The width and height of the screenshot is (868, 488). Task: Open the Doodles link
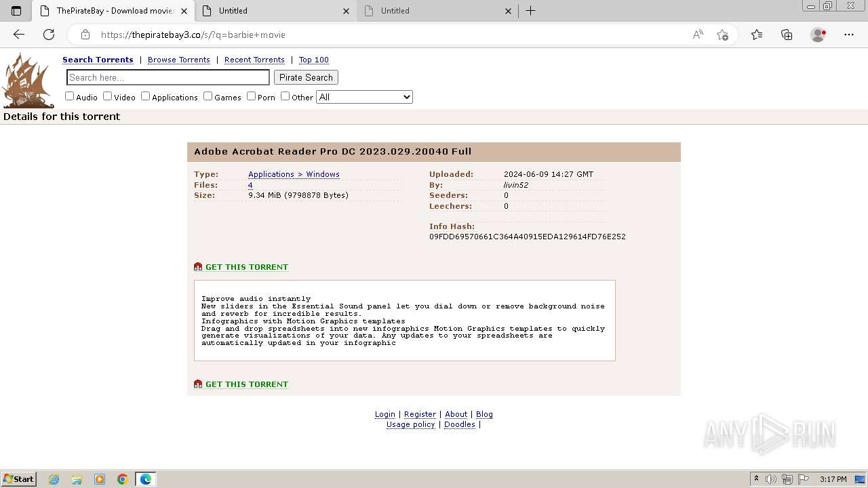pos(460,424)
